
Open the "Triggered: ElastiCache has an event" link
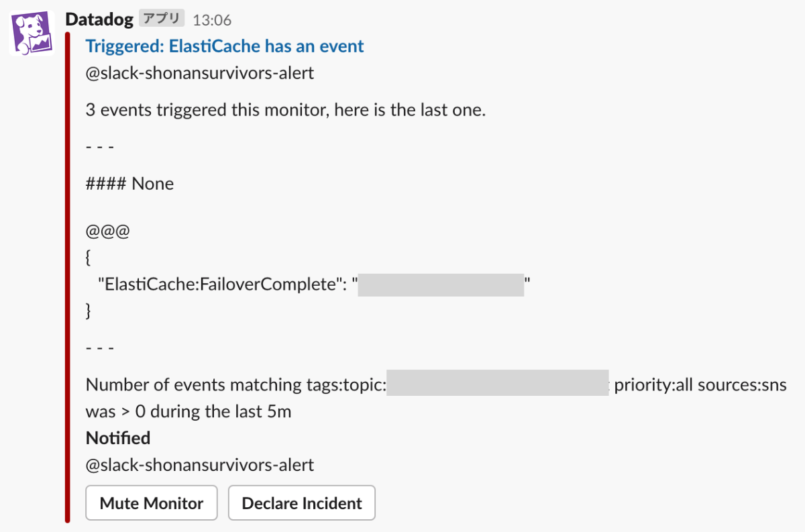(x=225, y=46)
